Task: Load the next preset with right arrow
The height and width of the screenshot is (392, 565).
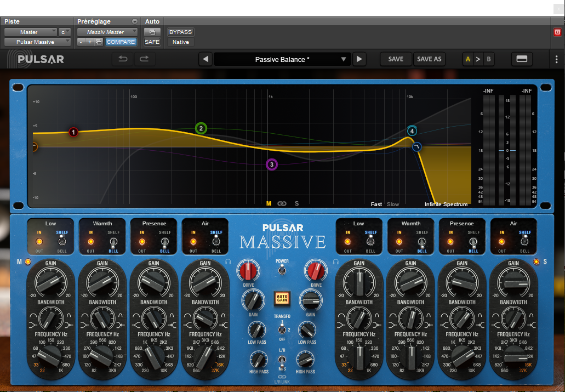Action: tap(359, 59)
